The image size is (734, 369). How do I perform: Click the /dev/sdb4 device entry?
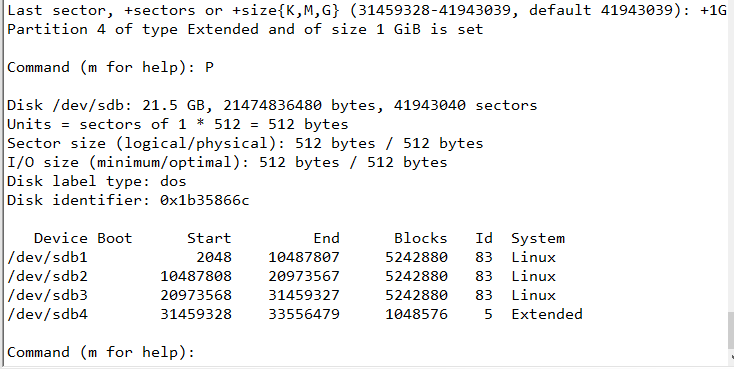[47, 314]
